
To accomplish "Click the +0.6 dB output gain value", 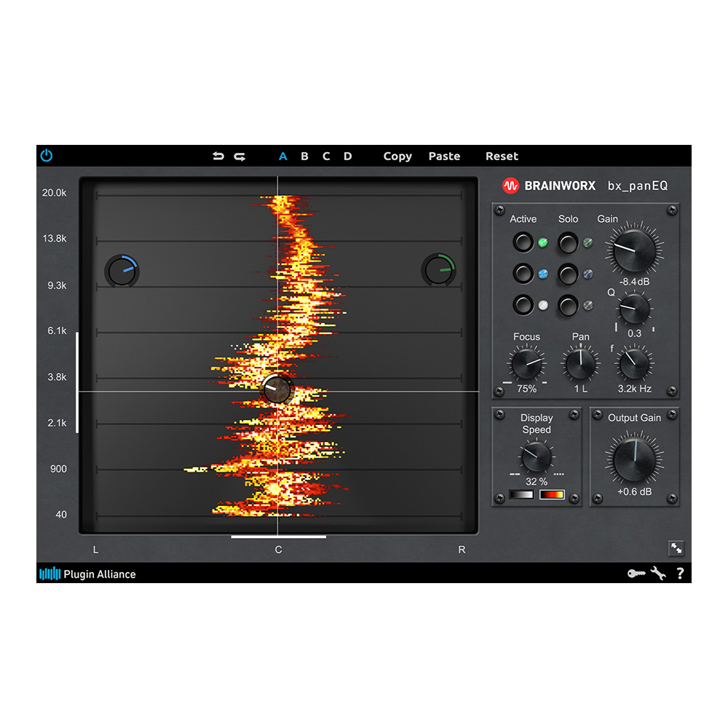I will click(635, 491).
